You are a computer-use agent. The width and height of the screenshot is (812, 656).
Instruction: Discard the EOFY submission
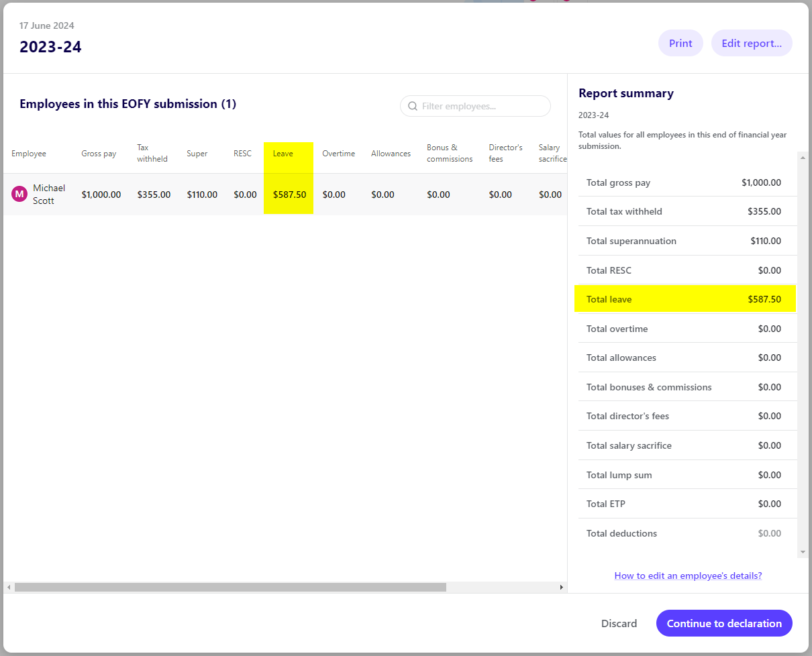pyautogui.click(x=619, y=623)
